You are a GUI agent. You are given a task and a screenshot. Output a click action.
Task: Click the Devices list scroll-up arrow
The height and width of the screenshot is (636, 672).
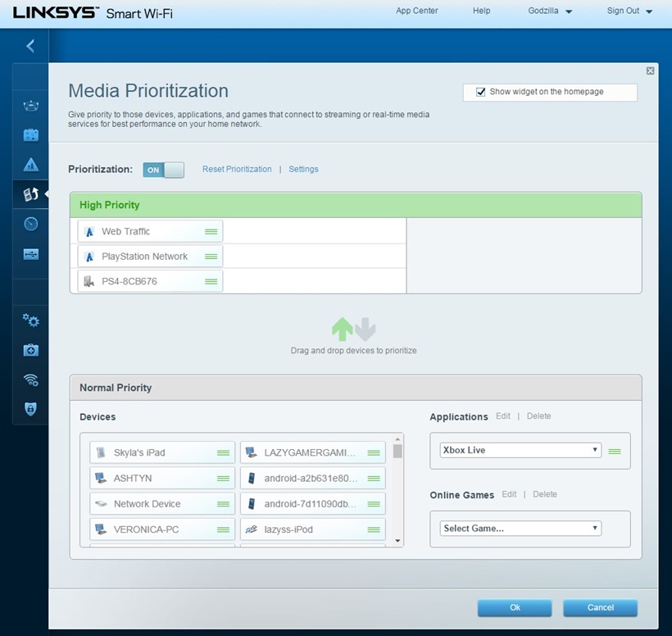[397, 439]
